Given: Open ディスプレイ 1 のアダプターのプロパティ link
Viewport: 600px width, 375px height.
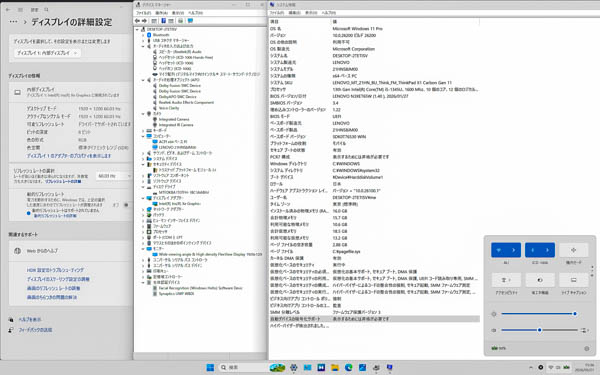Looking at the screenshot, I should point(69,156).
